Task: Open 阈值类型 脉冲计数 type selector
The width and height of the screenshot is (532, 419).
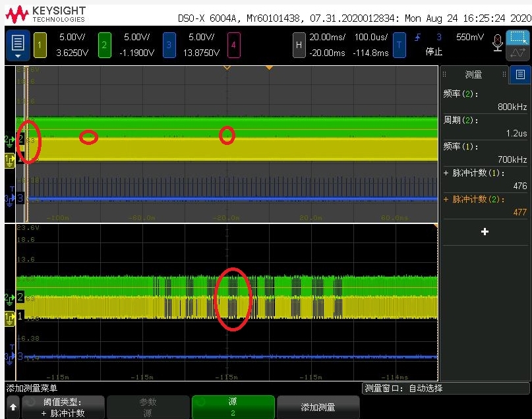Action: point(63,407)
